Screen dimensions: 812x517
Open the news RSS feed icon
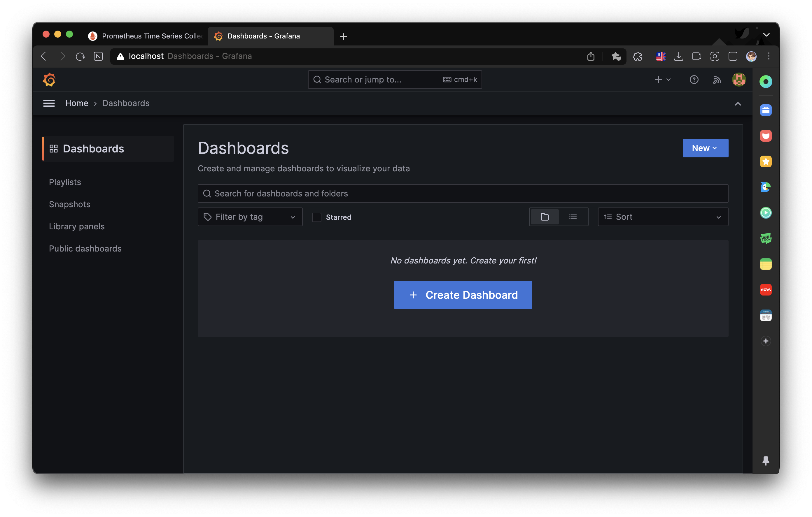717,80
